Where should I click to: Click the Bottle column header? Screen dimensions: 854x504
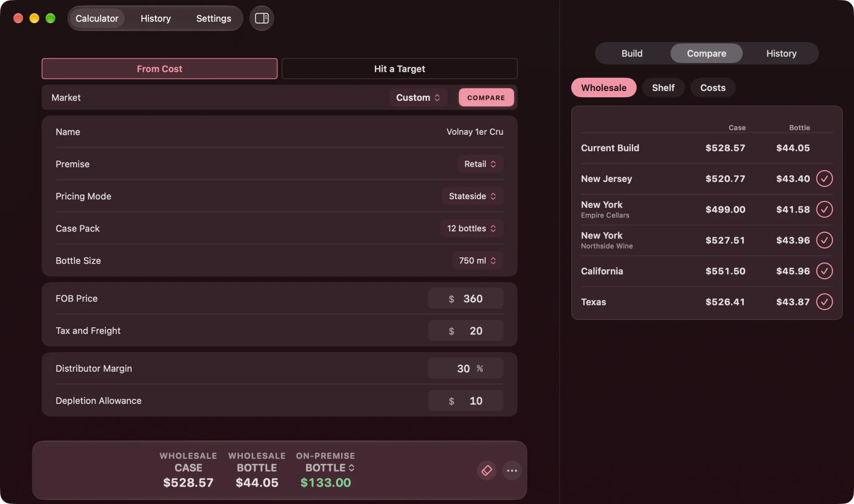(x=799, y=128)
